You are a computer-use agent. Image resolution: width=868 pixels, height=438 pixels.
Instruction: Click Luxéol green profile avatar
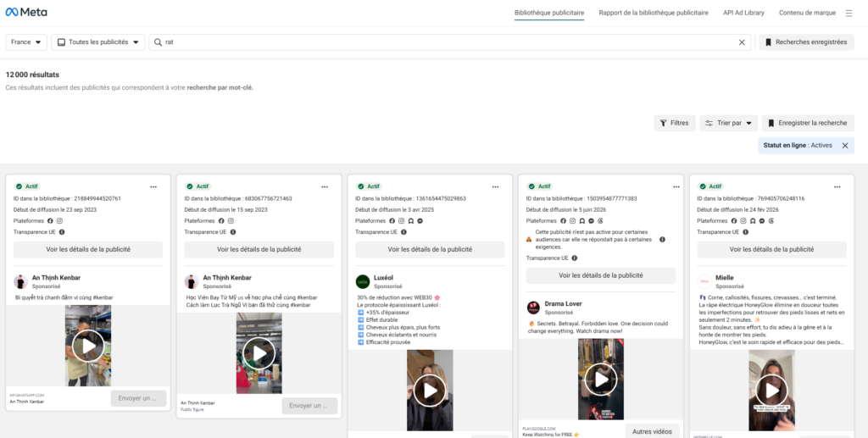[363, 282]
